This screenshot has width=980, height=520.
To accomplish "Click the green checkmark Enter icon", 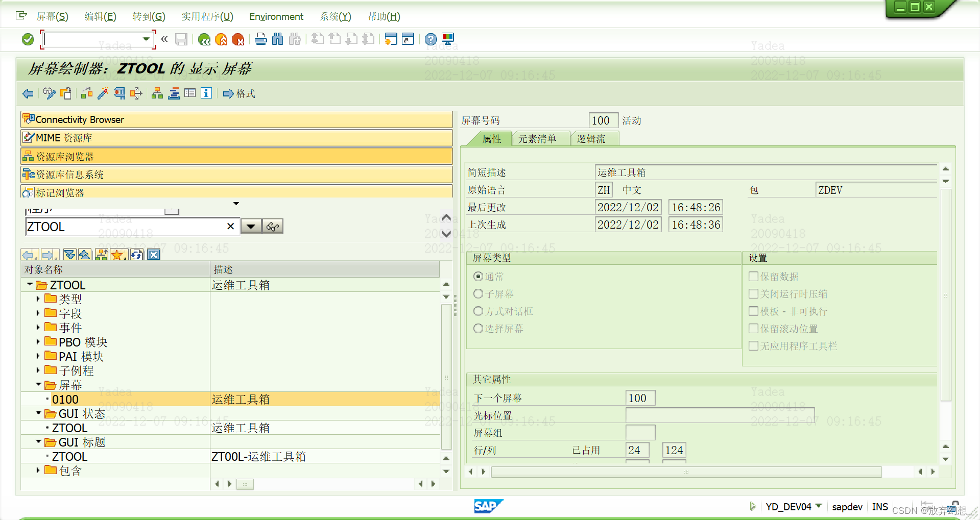I will 28,39.
